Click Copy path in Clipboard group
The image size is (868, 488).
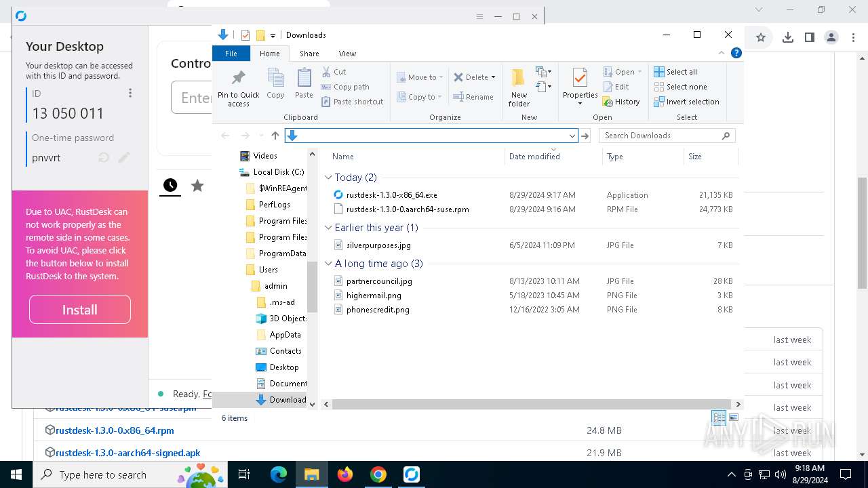click(x=345, y=87)
